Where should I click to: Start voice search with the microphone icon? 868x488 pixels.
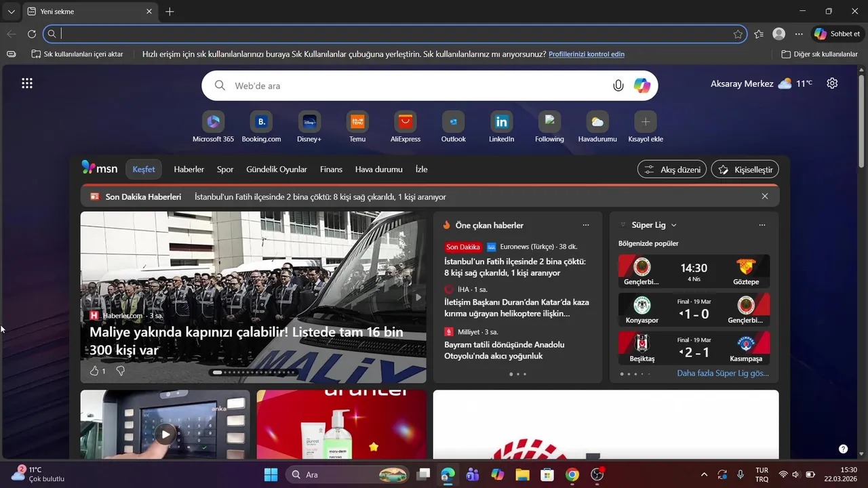click(618, 86)
